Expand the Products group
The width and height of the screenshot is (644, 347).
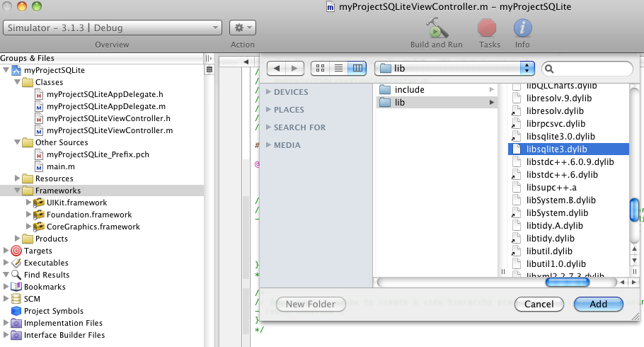[x=17, y=238]
